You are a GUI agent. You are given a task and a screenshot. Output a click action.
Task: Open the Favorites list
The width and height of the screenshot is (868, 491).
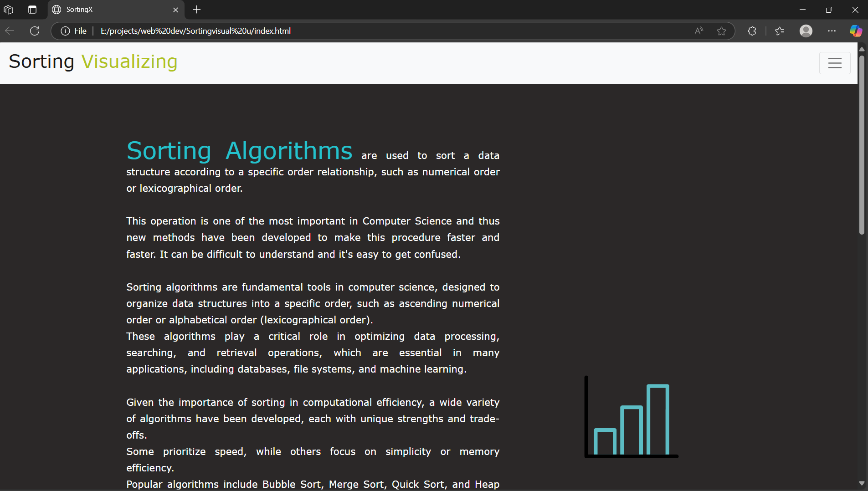click(780, 31)
